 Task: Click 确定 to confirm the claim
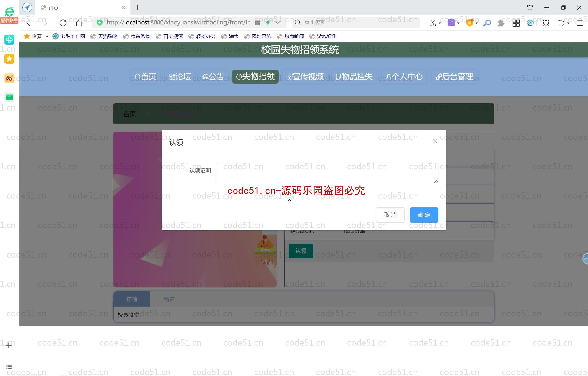(x=424, y=215)
